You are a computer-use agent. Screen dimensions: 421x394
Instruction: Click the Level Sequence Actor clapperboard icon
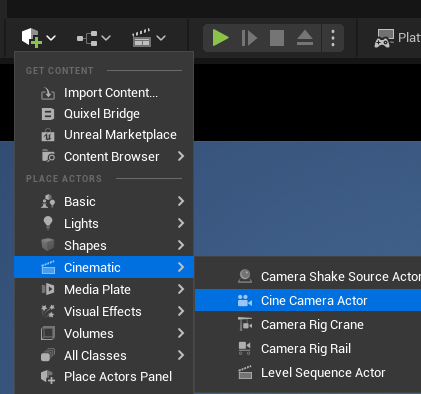tap(245, 372)
